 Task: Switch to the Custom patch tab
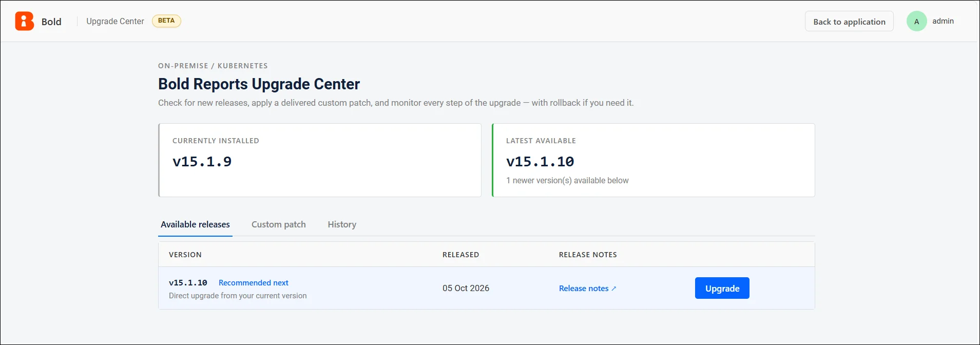click(279, 224)
